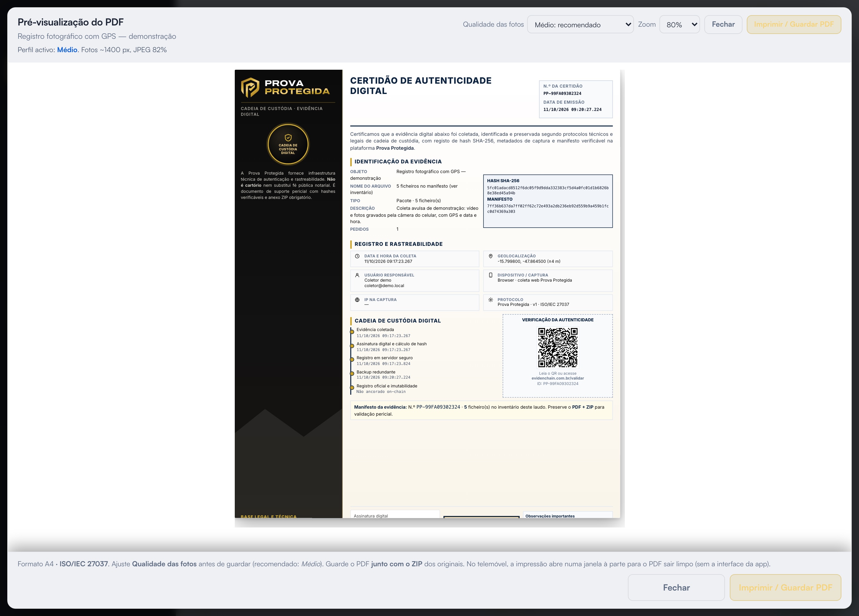Click the Pré-visualização do PDF heading
This screenshot has height=616, width=859.
[x=70, y=22]
